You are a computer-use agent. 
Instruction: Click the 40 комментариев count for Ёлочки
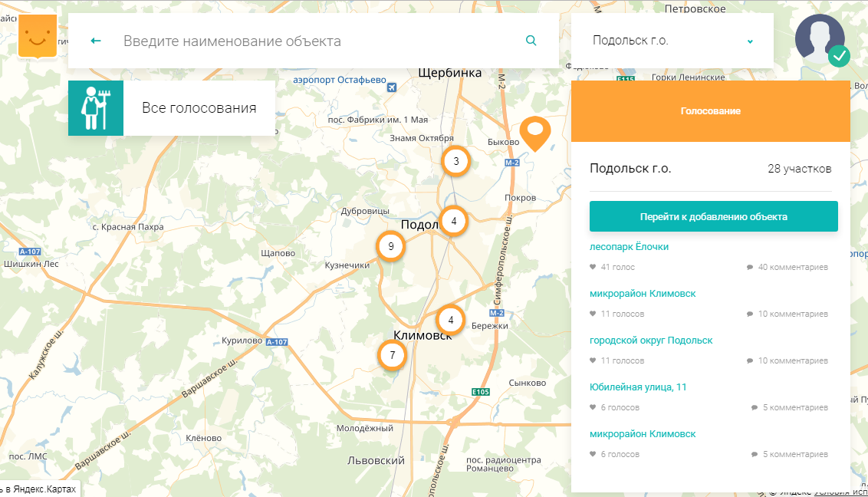[792, 268]
